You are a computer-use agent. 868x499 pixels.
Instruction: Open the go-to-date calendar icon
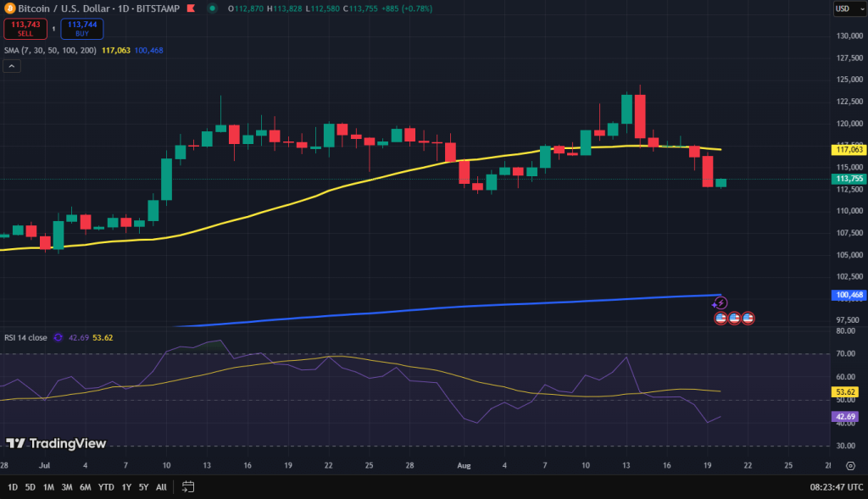coord(188,487)
